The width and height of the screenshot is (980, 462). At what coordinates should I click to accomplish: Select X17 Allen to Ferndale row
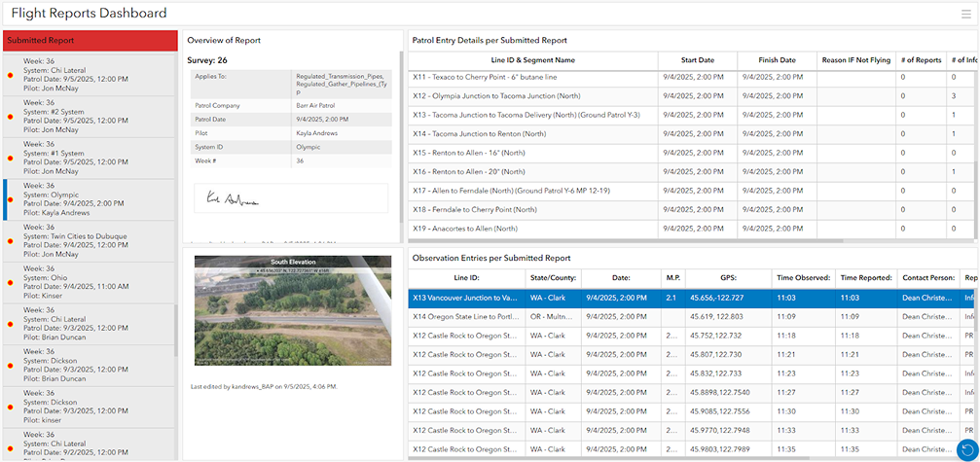point(690,191)
